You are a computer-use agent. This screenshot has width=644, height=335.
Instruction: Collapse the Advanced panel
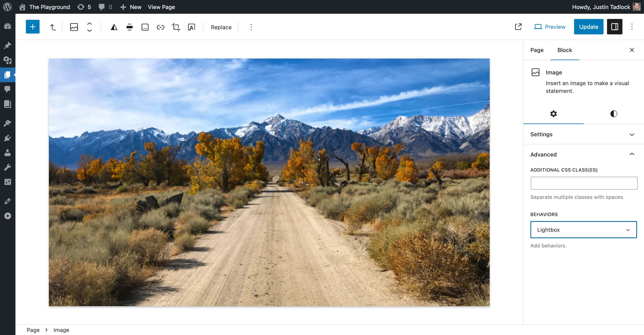(x=584, y=154)
